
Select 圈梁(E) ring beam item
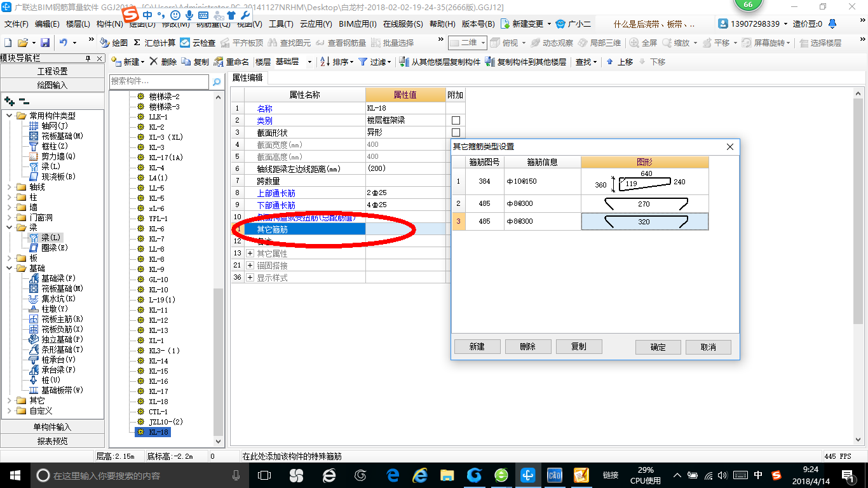click(x=49, y=248)
